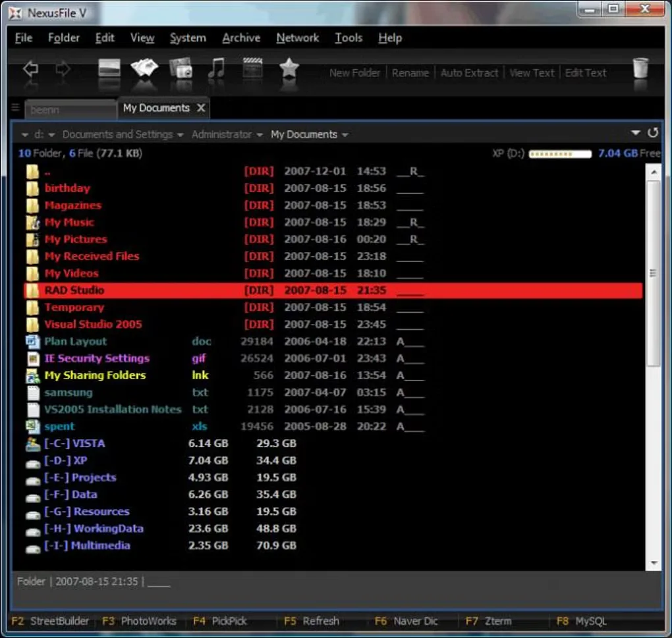Screen dimensions: 672x638
Task: Open the Tools menu
Action: [349, 38]
